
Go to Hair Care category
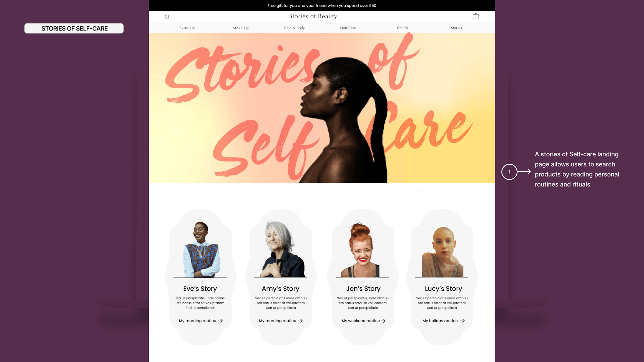[x=348, y=28]
